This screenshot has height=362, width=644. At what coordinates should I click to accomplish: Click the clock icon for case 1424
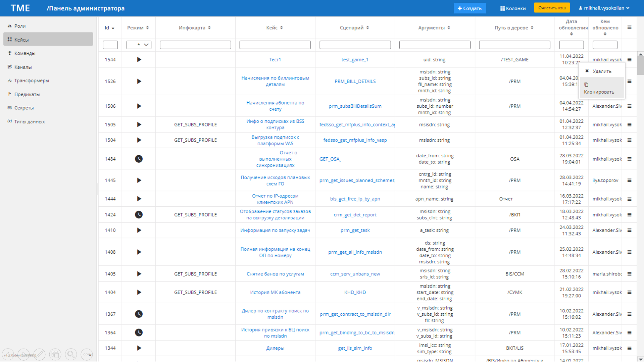tap(139, 215)
